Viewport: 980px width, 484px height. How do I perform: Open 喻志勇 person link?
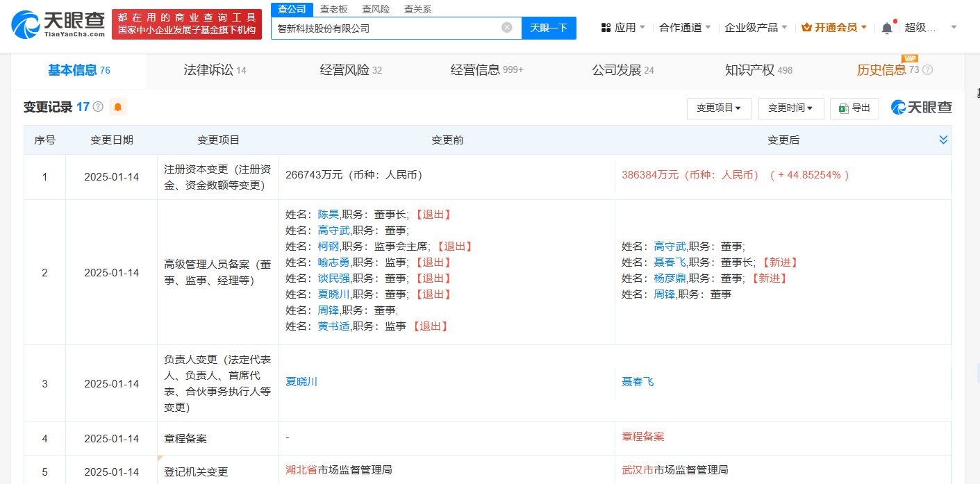(334, 262)
